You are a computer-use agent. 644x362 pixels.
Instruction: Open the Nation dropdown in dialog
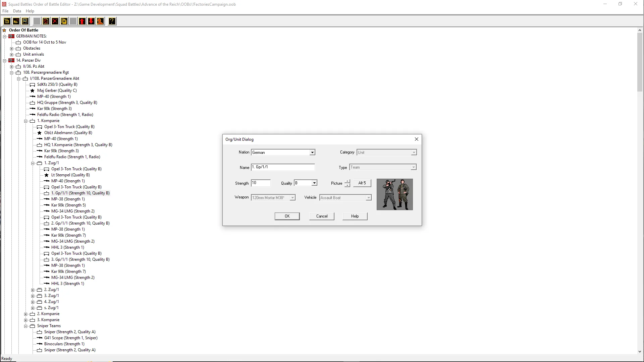[312, 153]
